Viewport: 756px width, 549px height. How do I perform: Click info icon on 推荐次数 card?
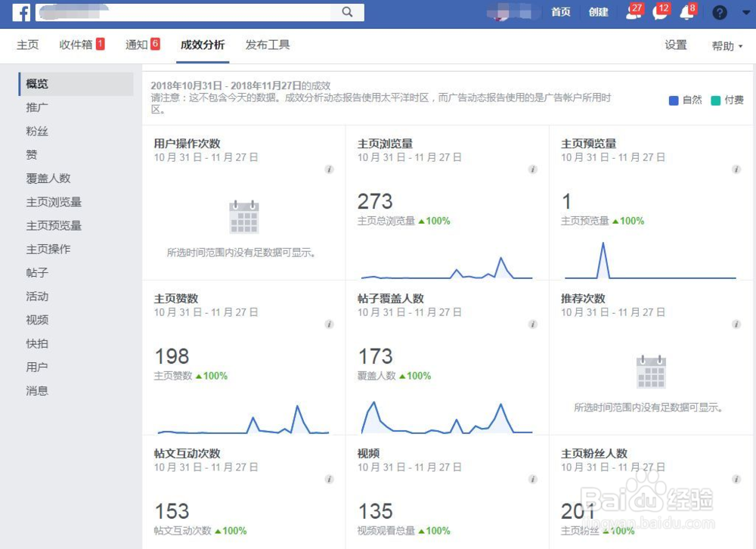[736, 324]
